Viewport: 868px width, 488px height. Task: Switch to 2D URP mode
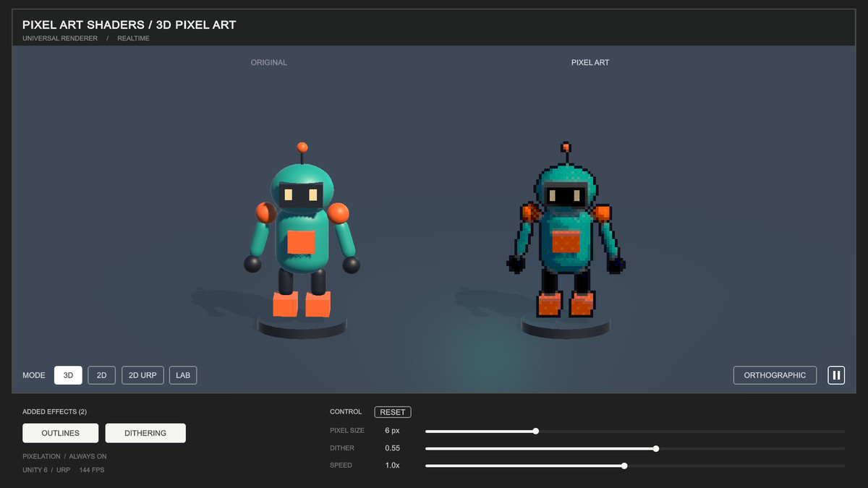(x=142, y=375)
